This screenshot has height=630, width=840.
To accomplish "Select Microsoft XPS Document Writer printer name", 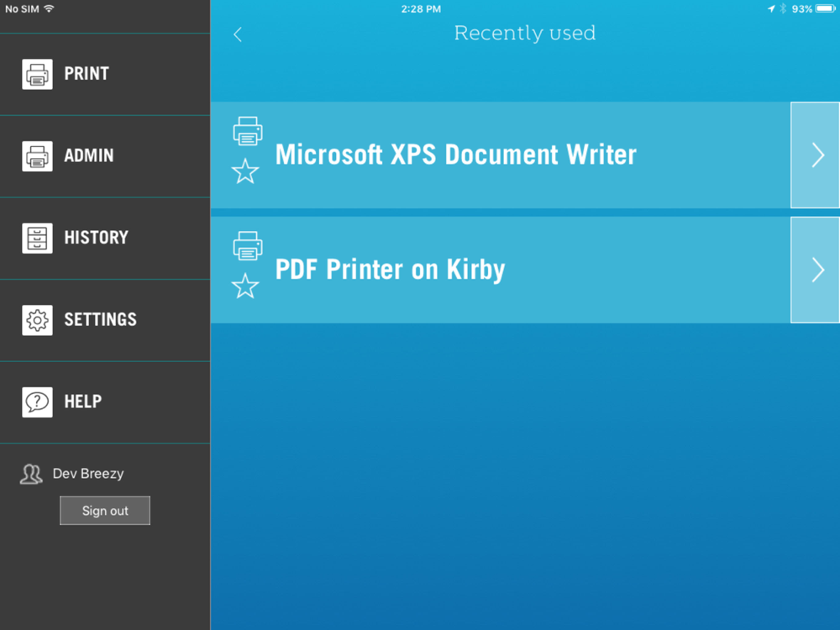I will tap(456, 155).
